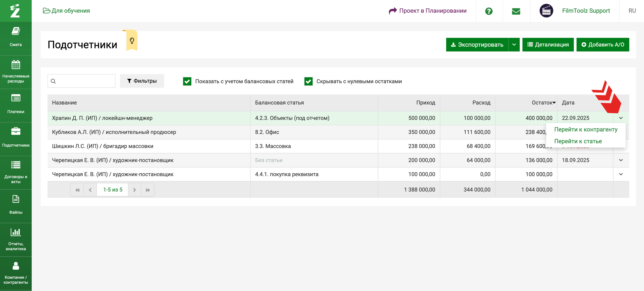Screen dimensions: 644x291
Task: Uncheck Скрывать с нулевыми остатками
Action: click(308, 81)
